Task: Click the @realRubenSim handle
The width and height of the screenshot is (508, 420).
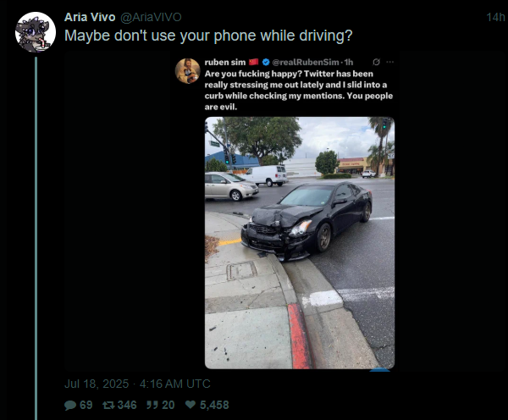Action: (306, 62)
